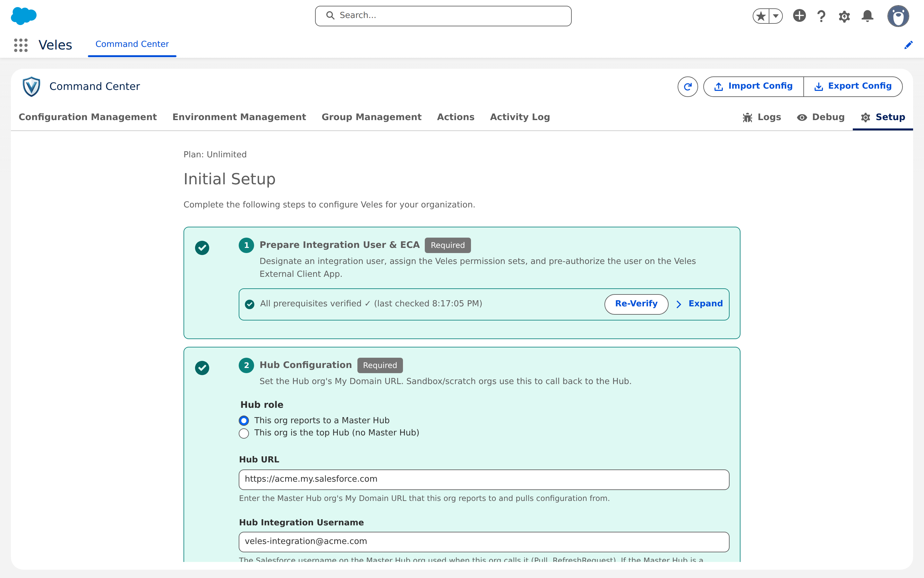Click the step number 1 badge

tap(246, 245)
